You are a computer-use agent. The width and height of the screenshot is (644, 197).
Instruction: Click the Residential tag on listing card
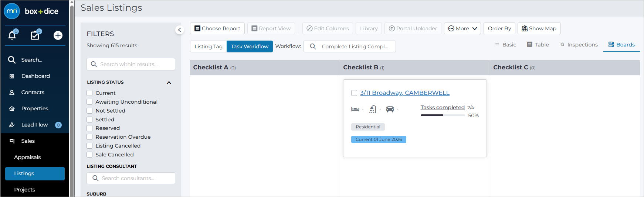click(x=368, y=127)
